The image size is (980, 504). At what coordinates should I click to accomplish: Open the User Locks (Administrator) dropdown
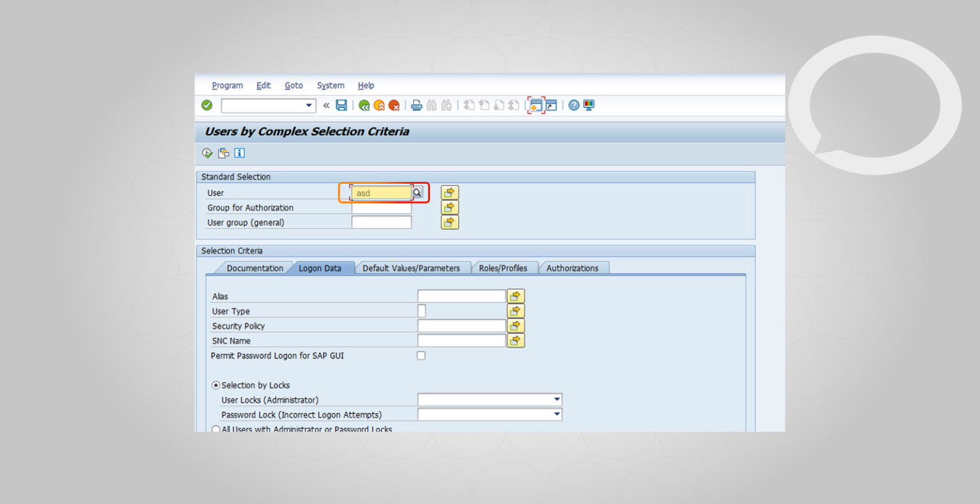click(x=556, y=399)
